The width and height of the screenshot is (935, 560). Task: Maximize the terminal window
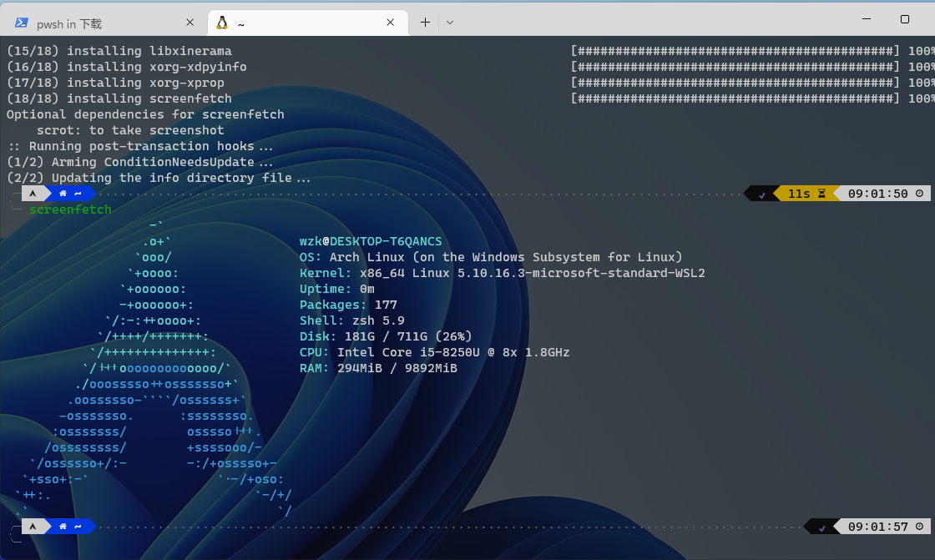point(905,19)
